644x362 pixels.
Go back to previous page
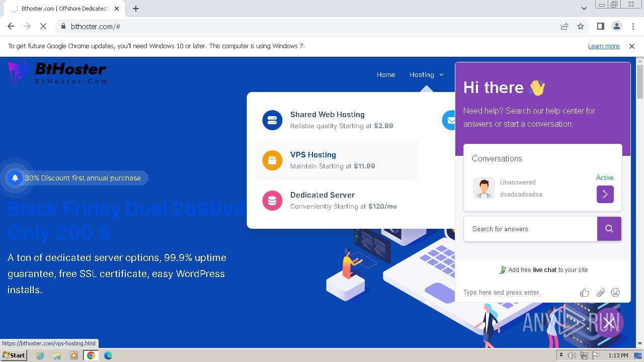click(11, 26)
